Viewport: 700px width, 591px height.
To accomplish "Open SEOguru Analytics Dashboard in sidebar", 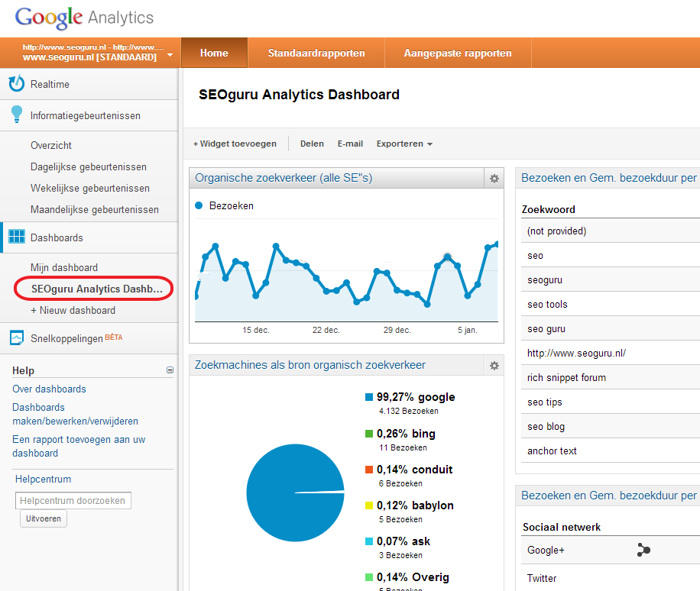I will [96, 289].
